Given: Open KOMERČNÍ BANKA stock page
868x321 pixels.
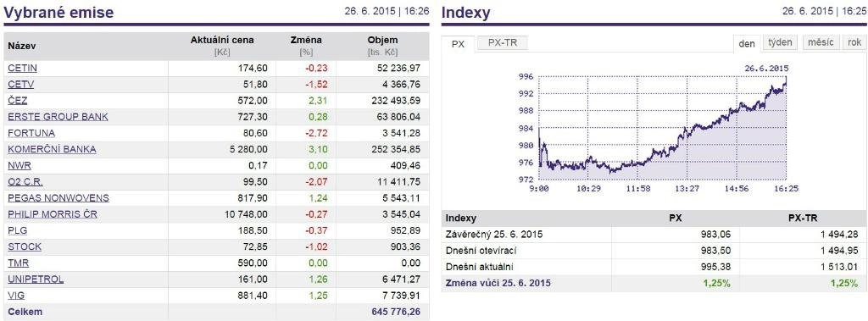Looking at the screenshot, I should pyautogui.click(x=52, y=149).
